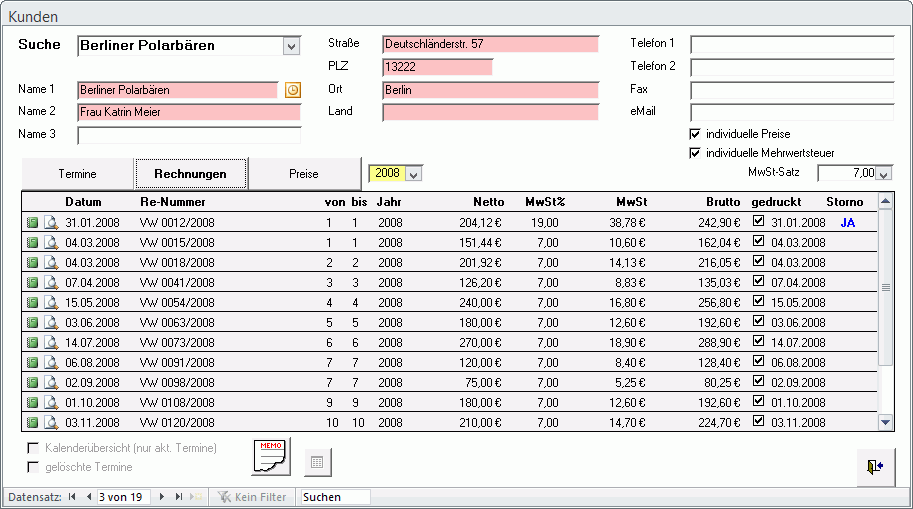Open preview icon for invoice VW 0073/2008

coord(50,343)
